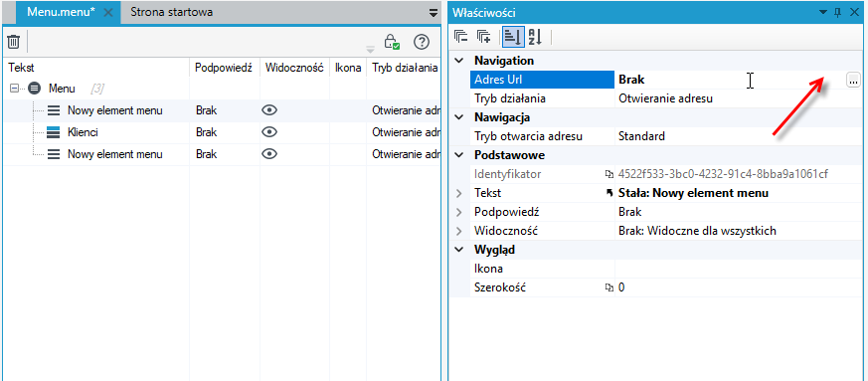
Task: Toggle visibility eye in row above Klienci
Action: [x=269, y=110]
